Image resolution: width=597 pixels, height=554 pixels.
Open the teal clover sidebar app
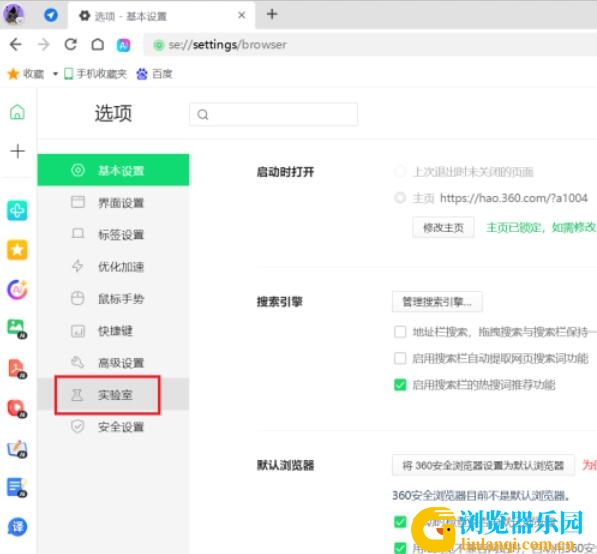pyautogui.click(x=17, y=210)
